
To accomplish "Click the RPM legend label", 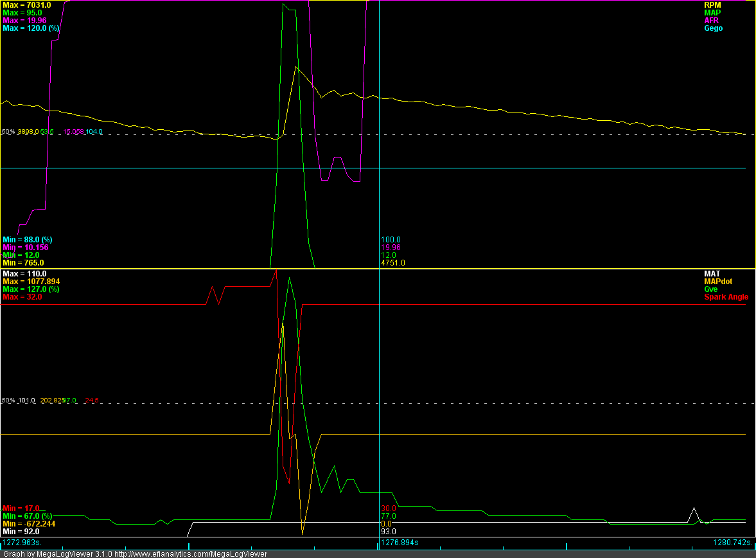I will (x=712, y=5).
